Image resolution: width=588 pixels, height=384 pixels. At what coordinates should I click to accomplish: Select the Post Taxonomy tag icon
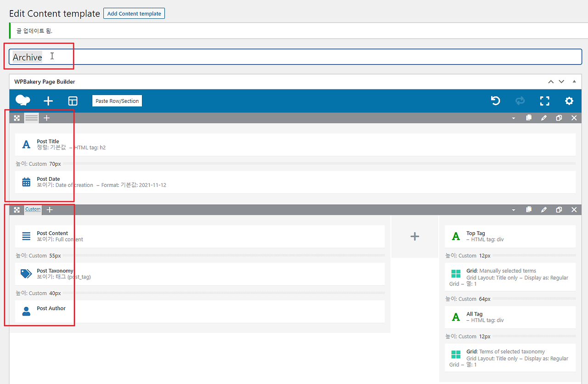(x=26, y=274)
